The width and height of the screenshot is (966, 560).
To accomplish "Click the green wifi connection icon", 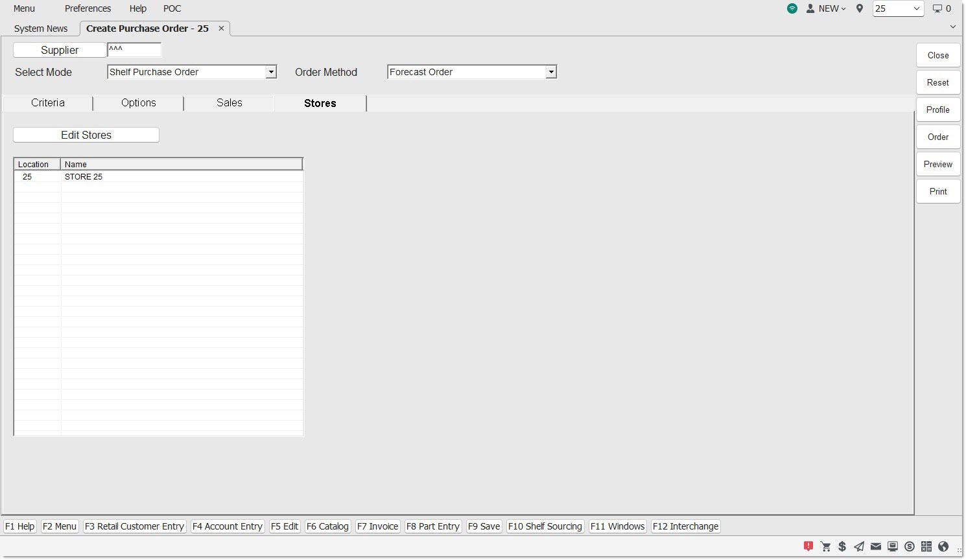I will click(792, 8).
